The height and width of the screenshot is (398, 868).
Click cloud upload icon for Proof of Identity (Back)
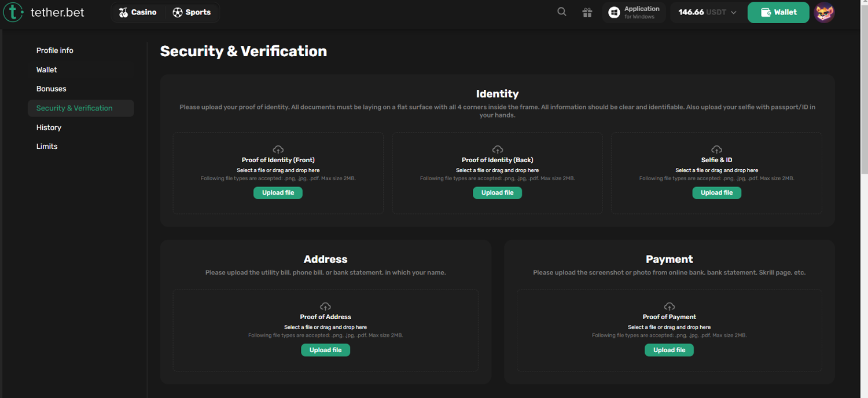coord(497,149)
